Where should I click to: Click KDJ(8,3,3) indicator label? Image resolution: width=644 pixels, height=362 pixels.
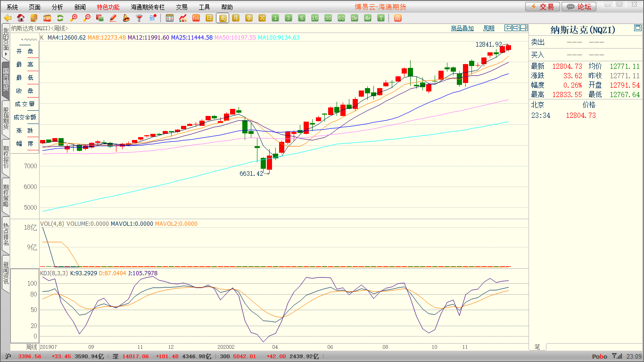[x=54, y=273]
